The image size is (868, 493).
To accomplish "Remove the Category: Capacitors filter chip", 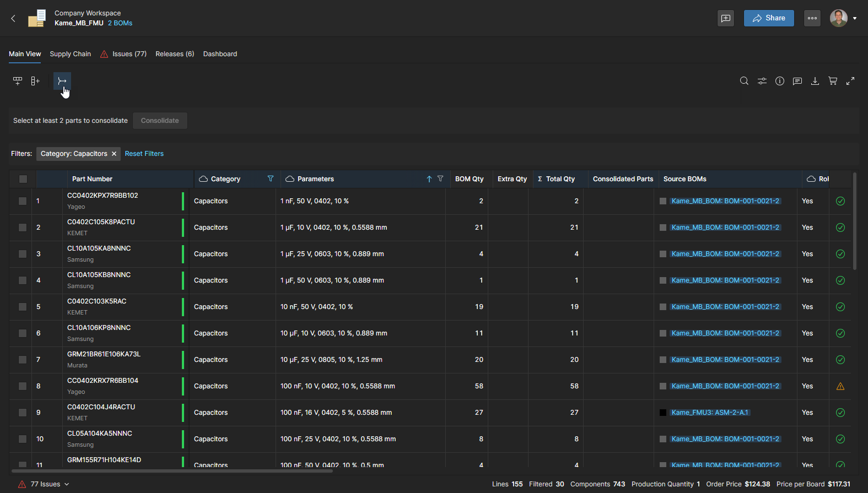I will [x=114, y=154].
